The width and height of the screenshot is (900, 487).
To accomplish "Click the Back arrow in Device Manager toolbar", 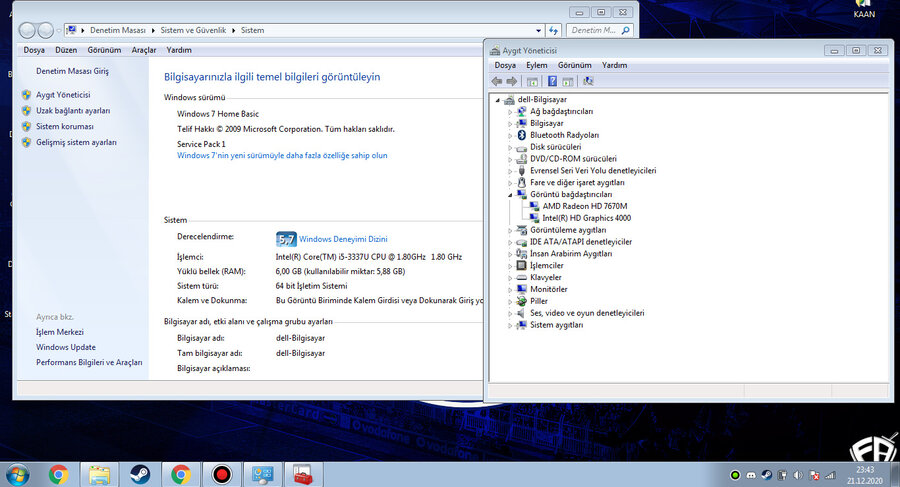I will (497, 81).
